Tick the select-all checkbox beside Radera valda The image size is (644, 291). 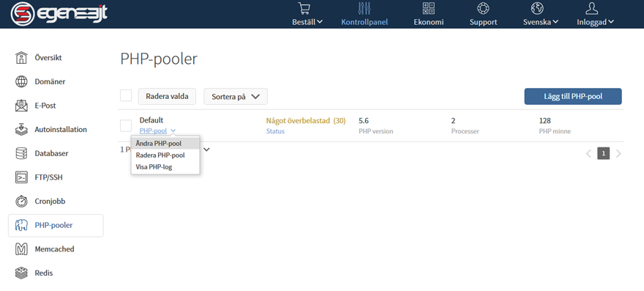click(126, 95)
